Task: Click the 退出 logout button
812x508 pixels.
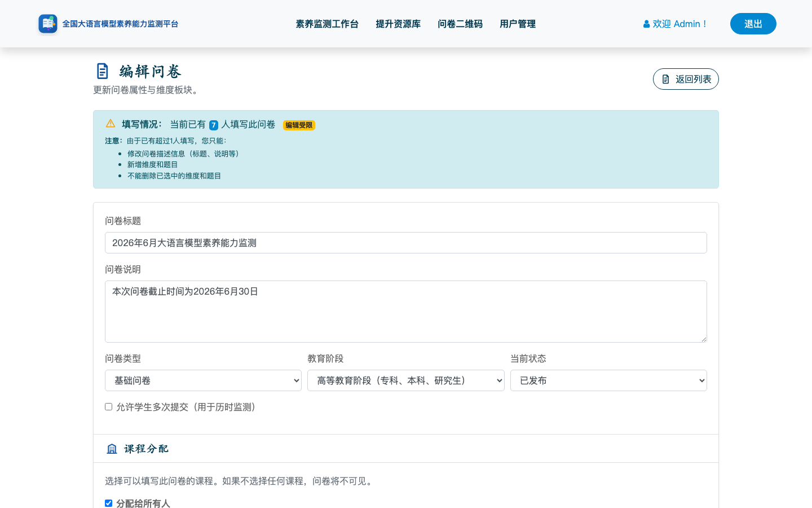Action: click(753, 24)
